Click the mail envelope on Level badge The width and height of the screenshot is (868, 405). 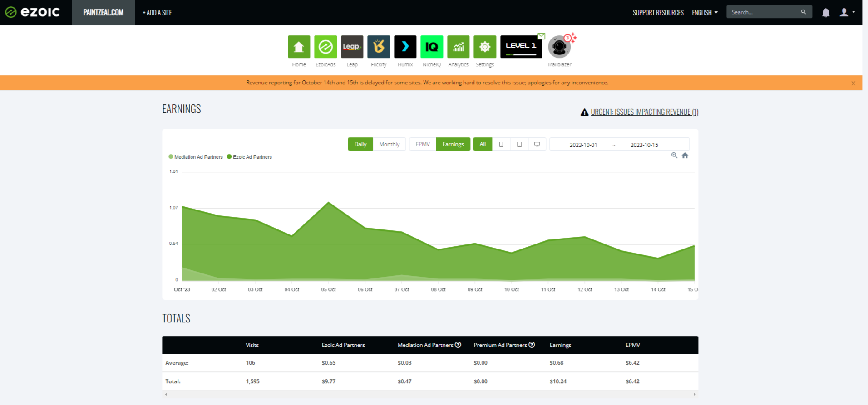point(541,36)
